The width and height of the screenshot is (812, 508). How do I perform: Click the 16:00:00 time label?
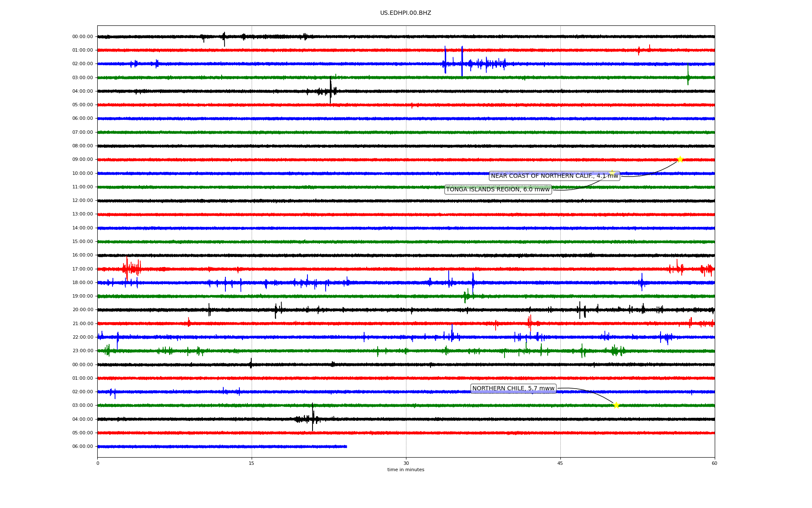pyautogui.click(x=82, y=255)
